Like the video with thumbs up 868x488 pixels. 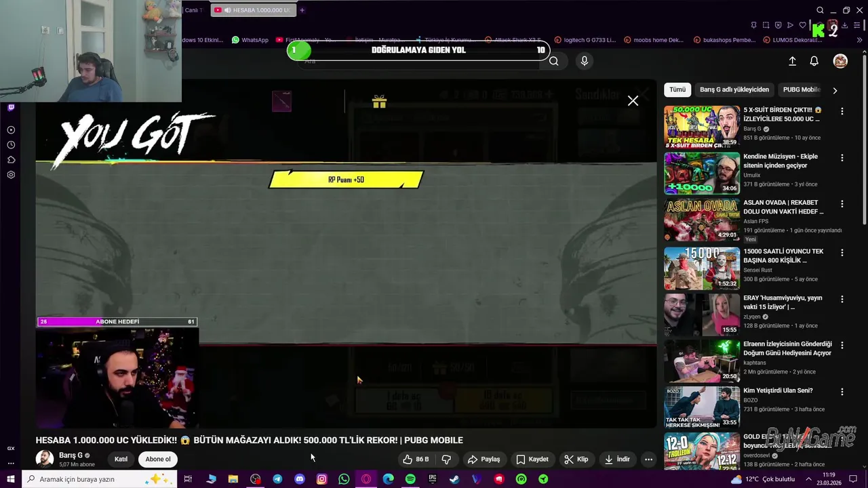pos(416,459)
